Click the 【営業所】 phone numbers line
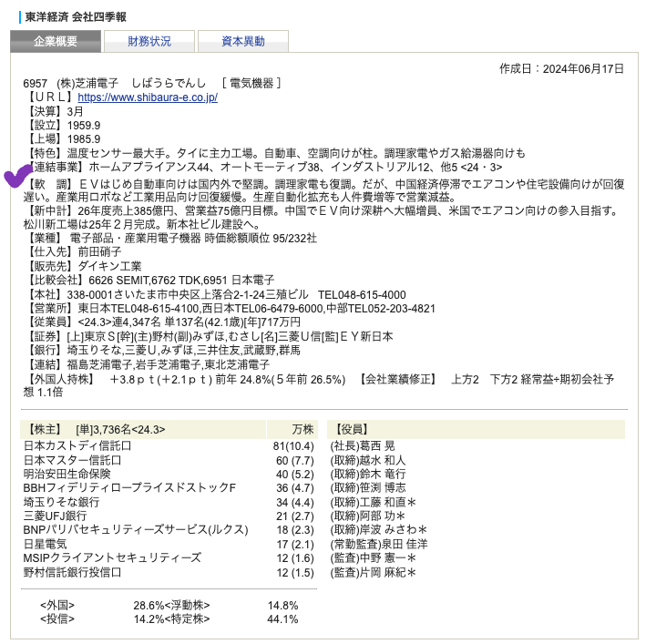Image resolution: width=646 pixels, height=644 pixels. (230, 309)
